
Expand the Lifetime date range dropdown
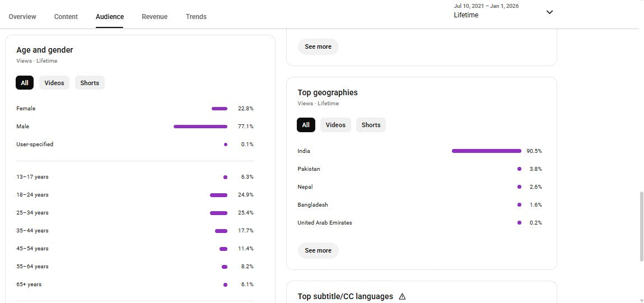pos(549,12)
